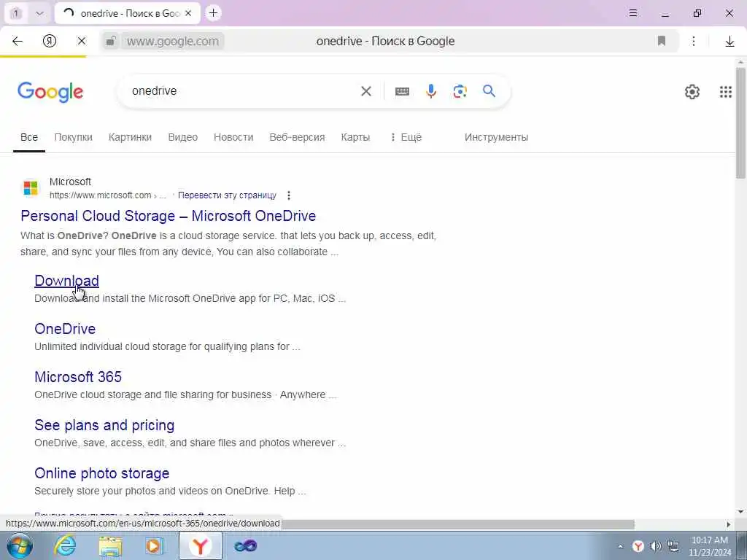Click horizontal scrollbar right arrow
The height and width of the screenshot is (560, 747).
729,524
